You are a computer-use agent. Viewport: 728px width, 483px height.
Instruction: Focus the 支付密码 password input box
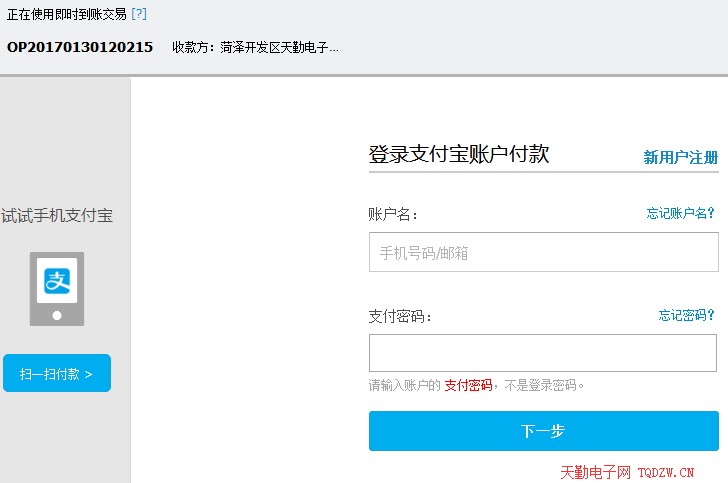(543, 353)
